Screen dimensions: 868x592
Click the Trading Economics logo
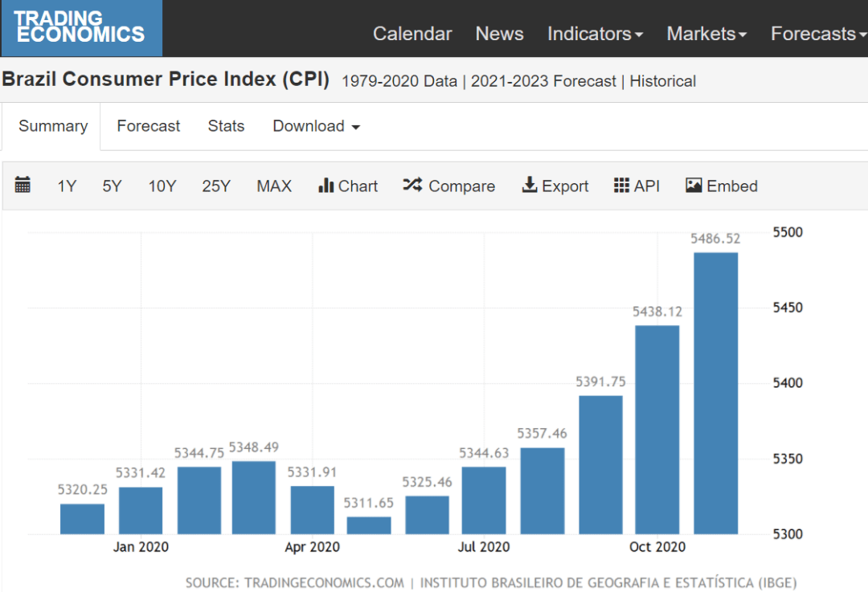click(x=80, y=28)
